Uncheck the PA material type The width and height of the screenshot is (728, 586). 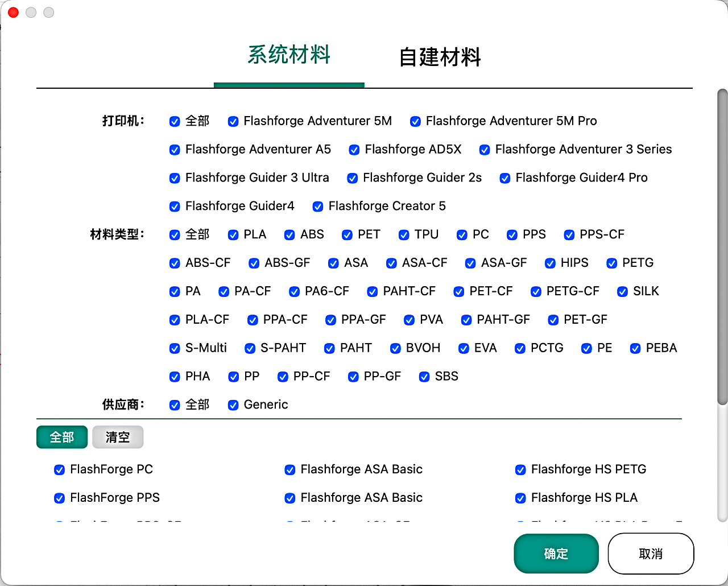(x=175, y=292)
